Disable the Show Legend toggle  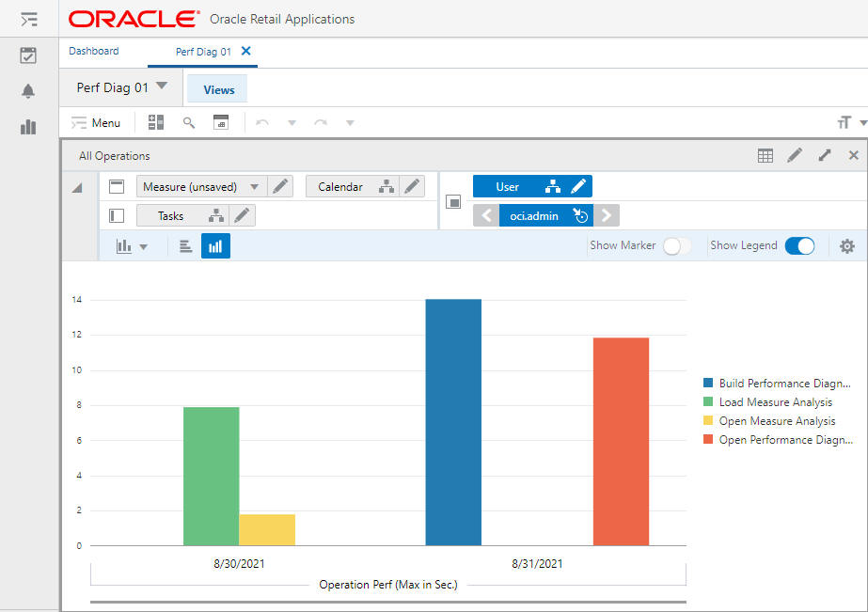[798, 245]
